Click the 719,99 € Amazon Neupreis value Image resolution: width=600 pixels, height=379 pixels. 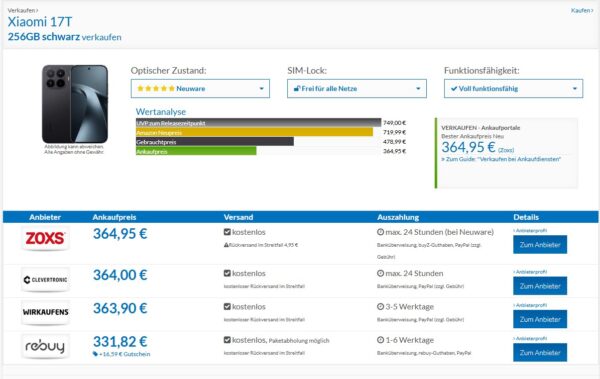point(395,132)
